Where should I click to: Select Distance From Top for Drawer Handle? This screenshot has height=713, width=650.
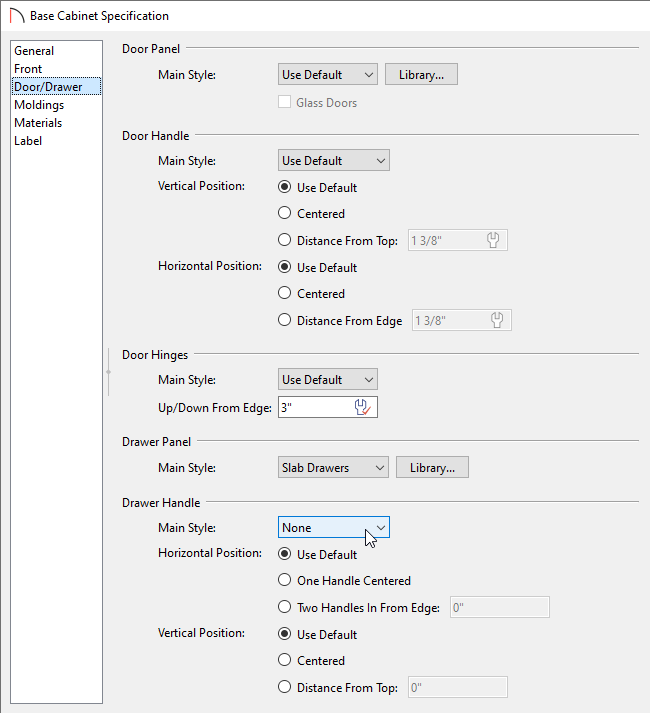284,687
